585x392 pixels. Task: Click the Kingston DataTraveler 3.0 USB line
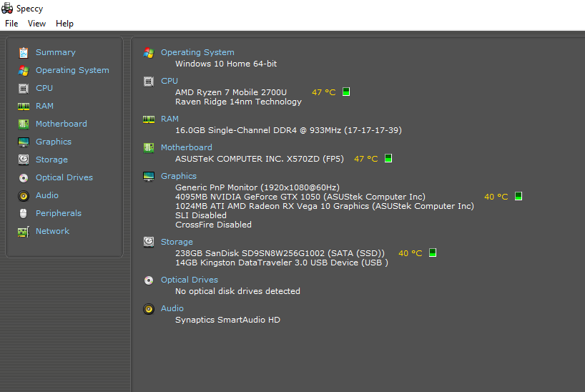pos(282,263)
